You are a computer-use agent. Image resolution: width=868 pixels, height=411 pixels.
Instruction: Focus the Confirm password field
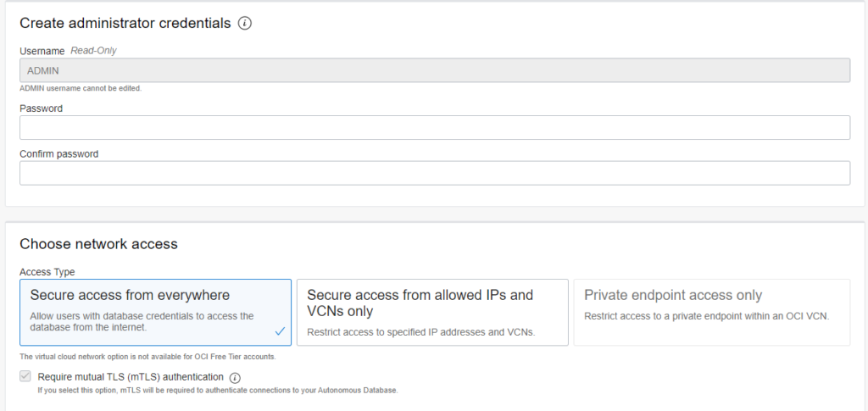pos(434,173)
